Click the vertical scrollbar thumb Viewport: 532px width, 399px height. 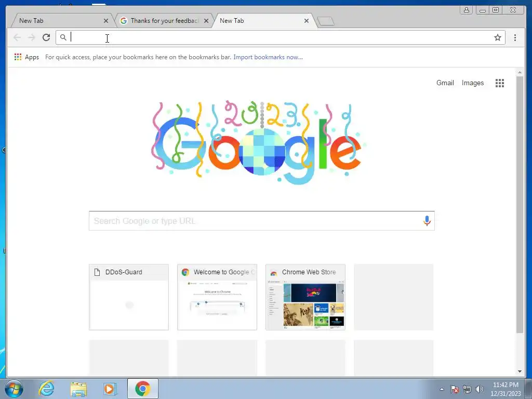520,205
